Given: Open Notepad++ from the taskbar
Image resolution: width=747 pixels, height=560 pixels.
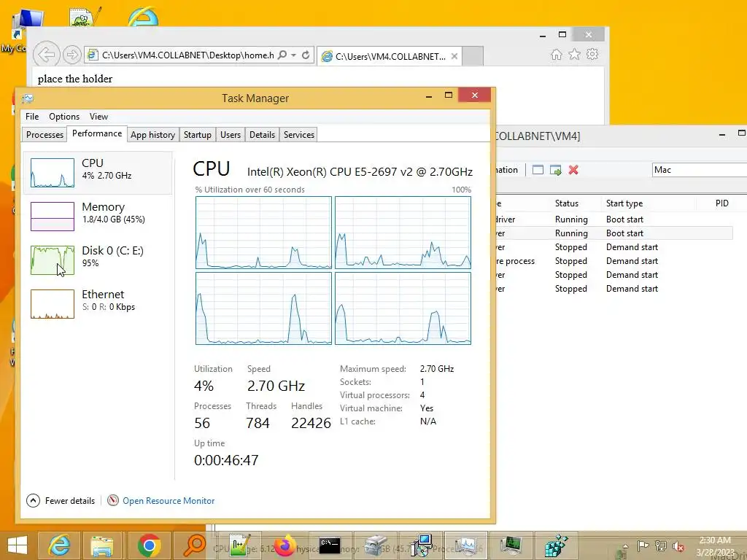Looking at the screenshot, I should pyautogui.click(x=239, y=545).
